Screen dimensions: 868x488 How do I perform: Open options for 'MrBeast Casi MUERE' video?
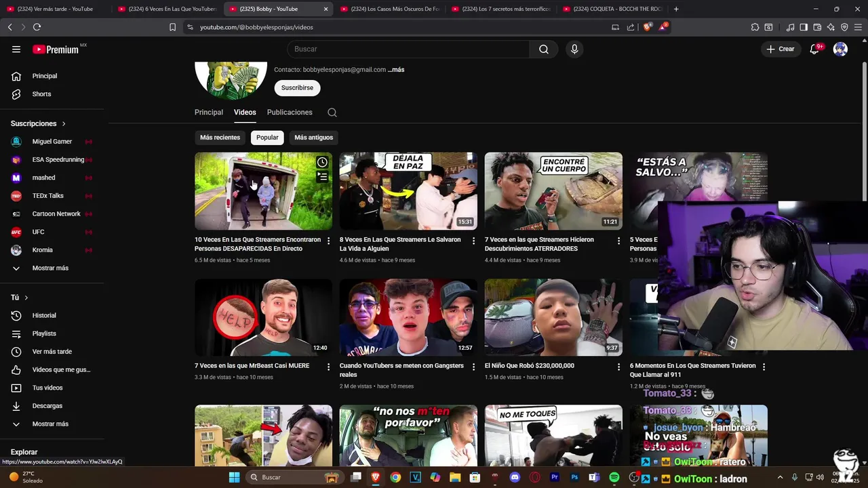click(328, 367)
